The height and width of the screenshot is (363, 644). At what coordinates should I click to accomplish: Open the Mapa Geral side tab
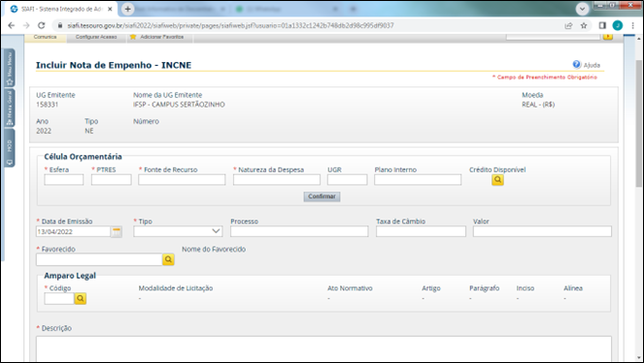(10, 108)
